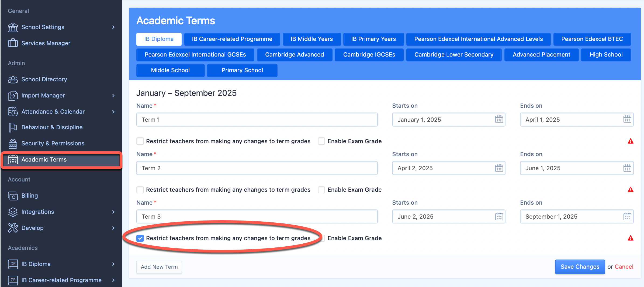Select the High School tab
Image resolution: width=644 pixels, height=287 pixels.
click(606, 54)
